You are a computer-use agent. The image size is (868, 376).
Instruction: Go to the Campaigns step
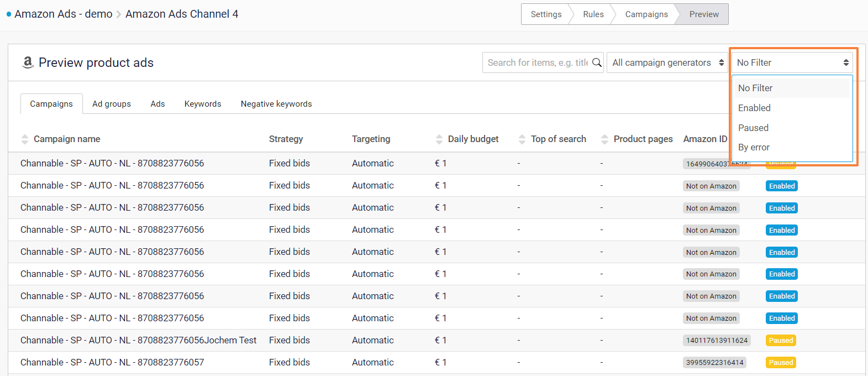(x=646, y=14)
